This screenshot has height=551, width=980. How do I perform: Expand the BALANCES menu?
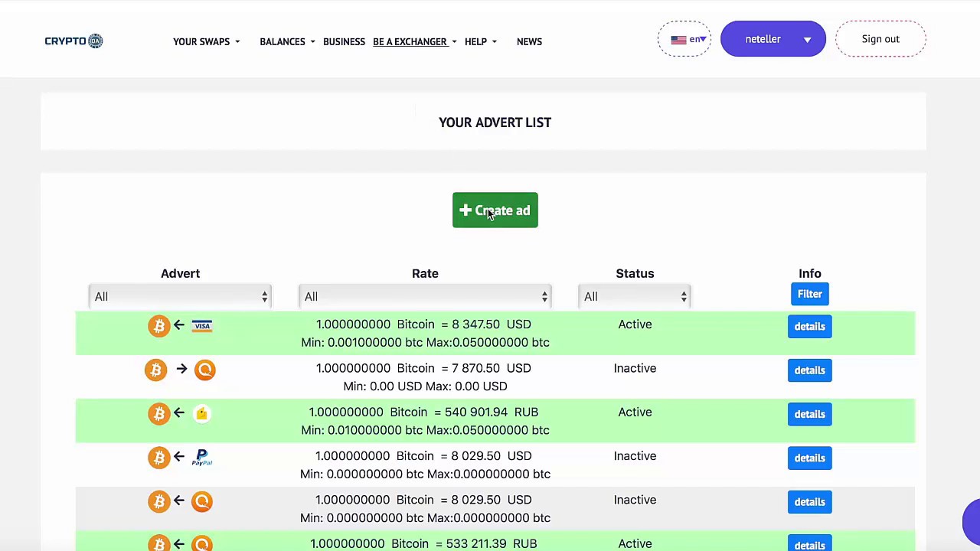287,41
